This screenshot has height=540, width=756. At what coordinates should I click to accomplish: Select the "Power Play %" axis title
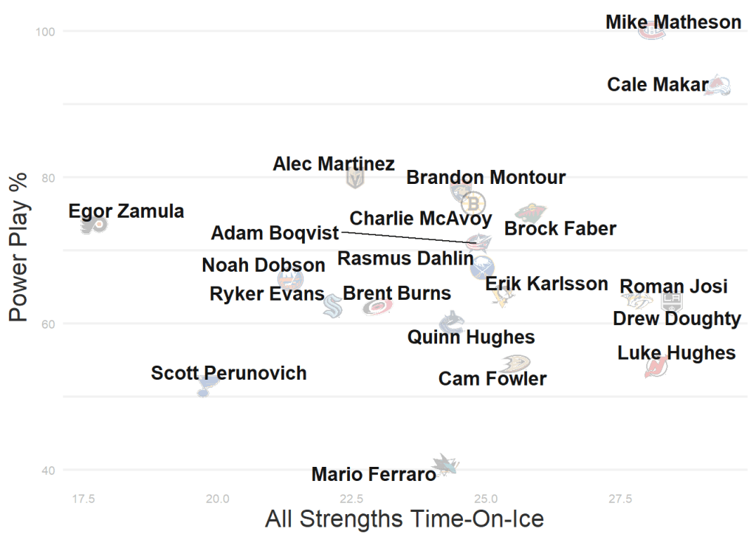[18, 247]
